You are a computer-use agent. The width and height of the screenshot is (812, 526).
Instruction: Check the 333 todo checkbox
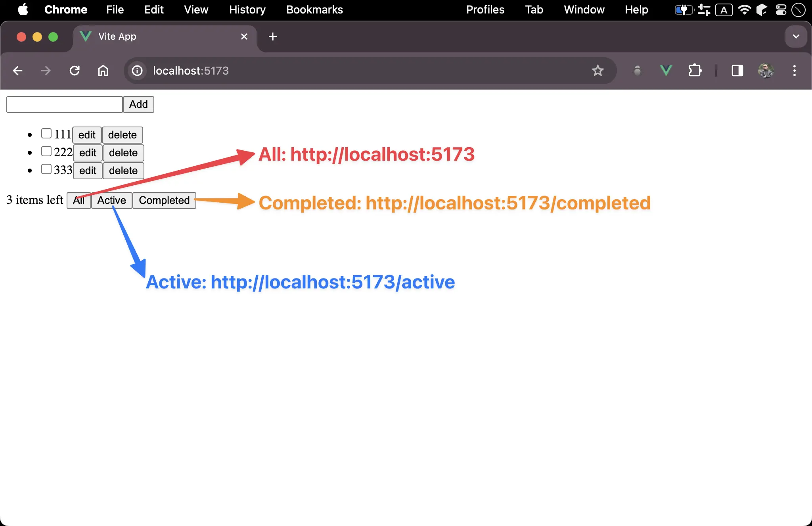(46, 169)
